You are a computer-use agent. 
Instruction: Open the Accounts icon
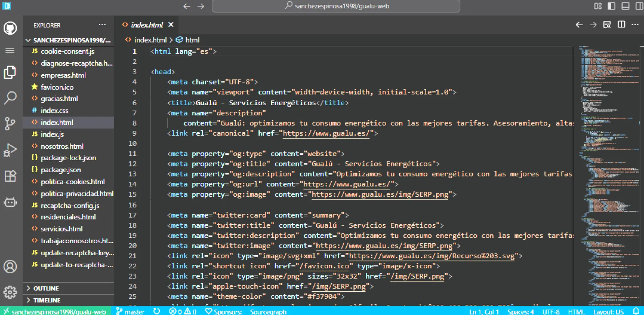tap(10, 267)
